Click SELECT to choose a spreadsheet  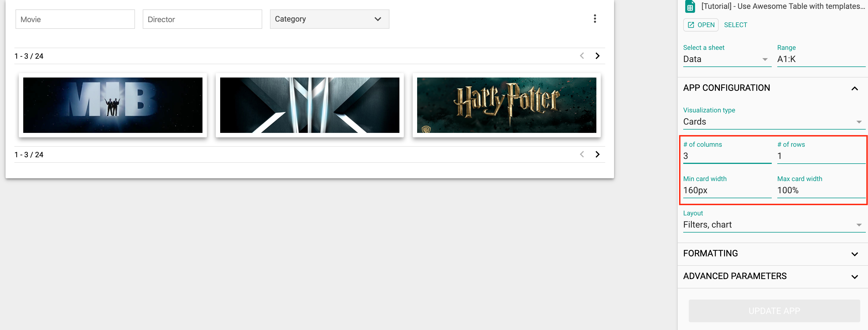pyautogui.click(x=735, y=25)
